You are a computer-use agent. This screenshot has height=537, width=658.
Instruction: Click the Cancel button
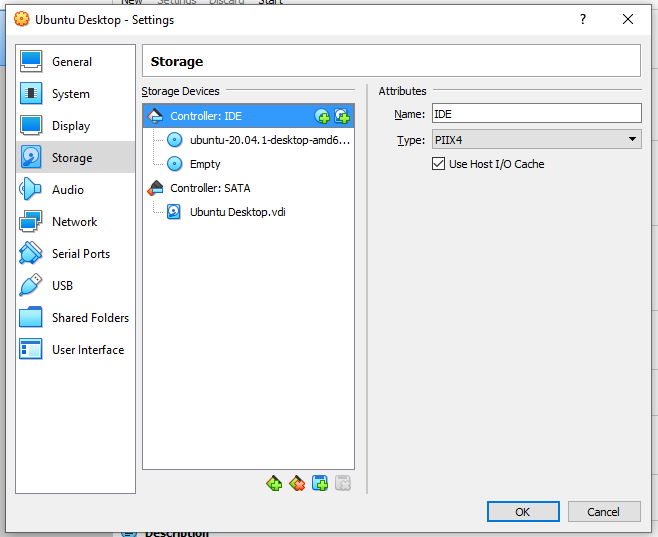pyautogui.click(x=604, y=512)
